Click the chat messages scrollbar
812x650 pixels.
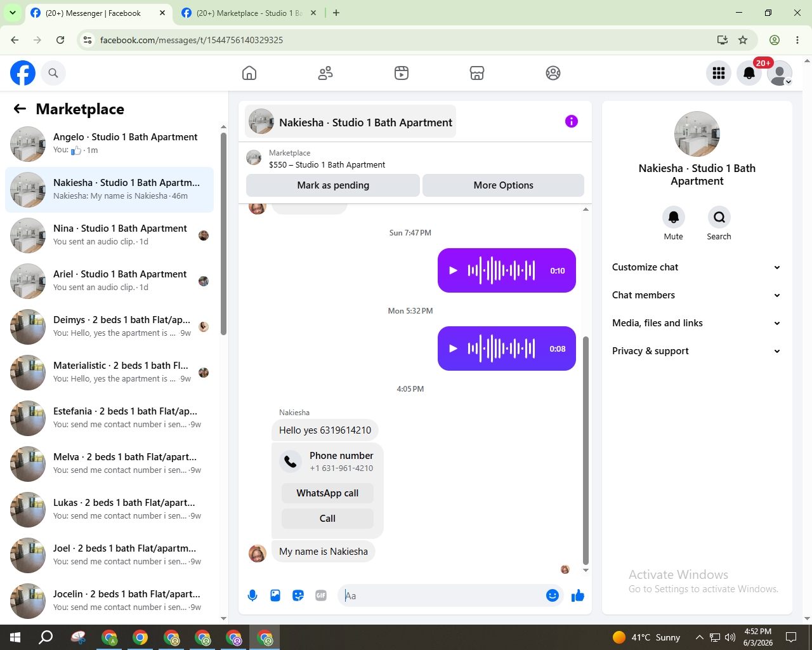tap(586, 451)
